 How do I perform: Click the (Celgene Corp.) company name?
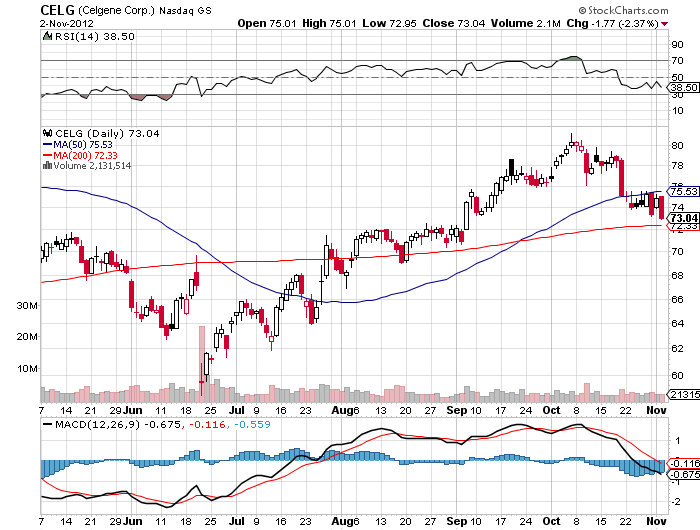point(117,11)
